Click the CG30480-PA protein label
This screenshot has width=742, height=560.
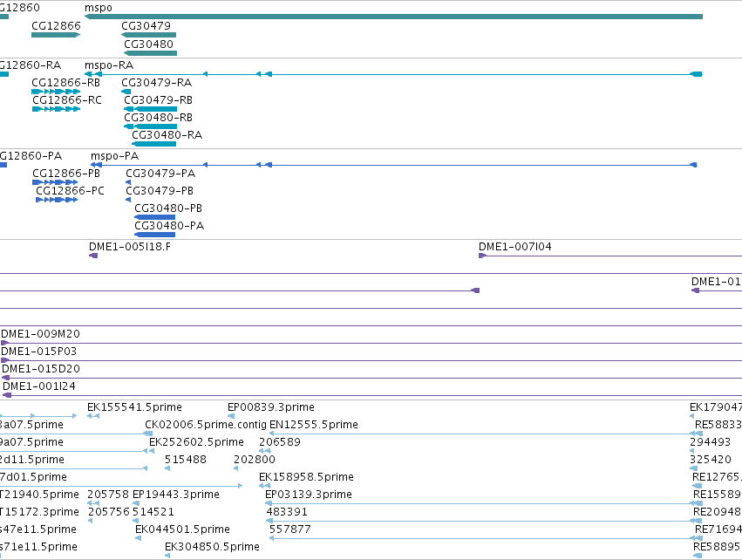pos(169,226)
